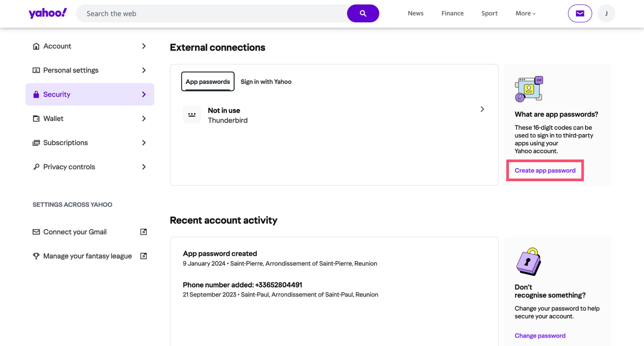Viewport: 644px width, 346px height.
Task: Expand the Account chevron
Action: tap(144, 46)
